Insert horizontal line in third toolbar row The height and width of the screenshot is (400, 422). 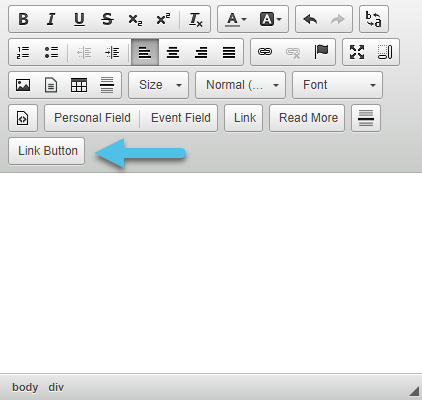pos(107,85)
